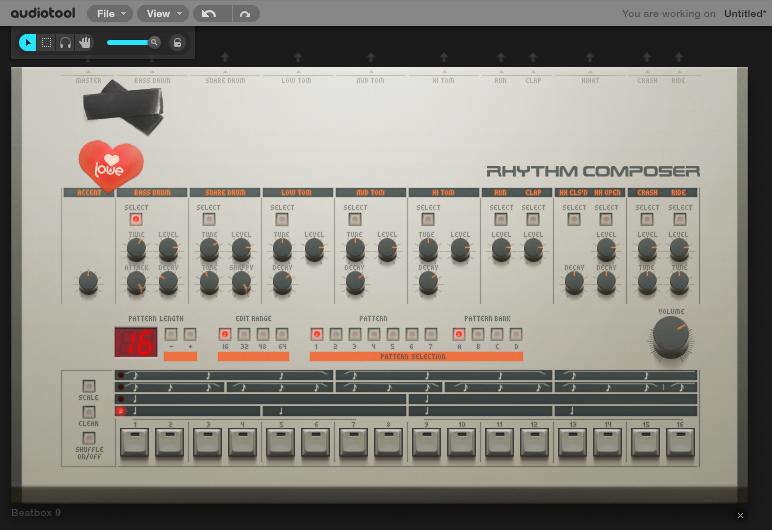Click the undo arrow button
772x530 pixels.
[x=209, y=14]
